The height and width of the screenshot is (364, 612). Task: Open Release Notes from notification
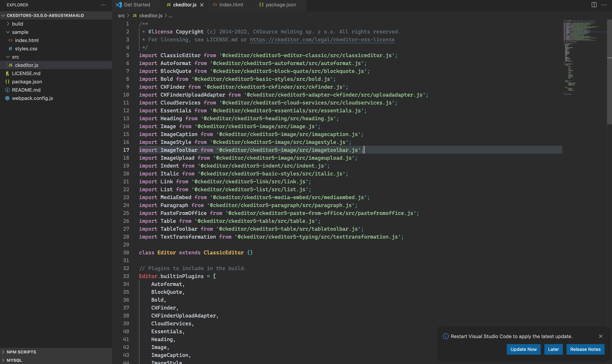click(x=585, y=349)
